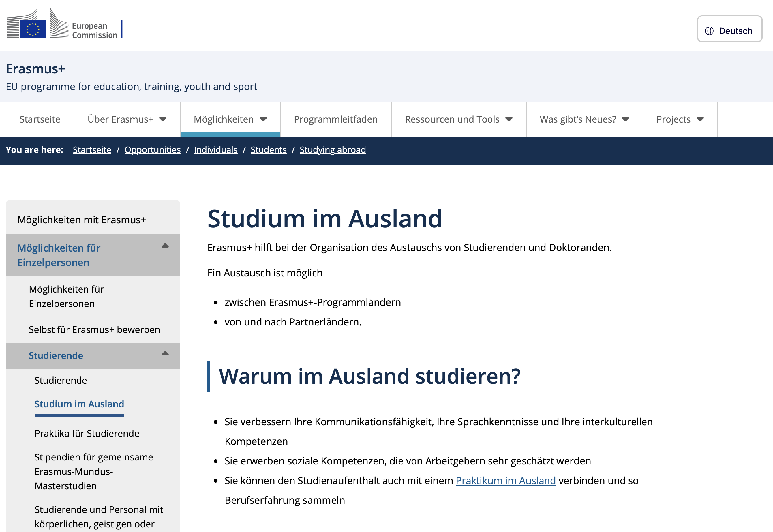
Task: Collapse the Möglichkeiten für Einzelpersonen section
Action: coord(165,246)
